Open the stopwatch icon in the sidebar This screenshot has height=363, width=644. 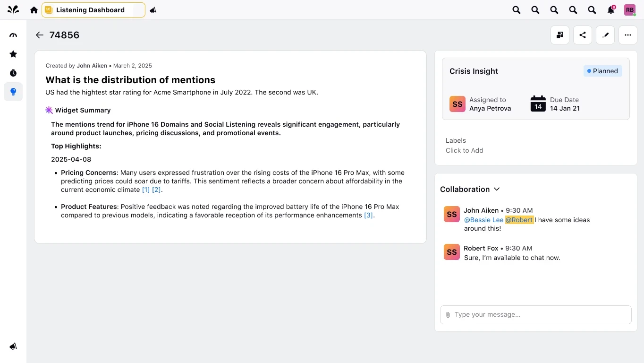pos(13,73)
